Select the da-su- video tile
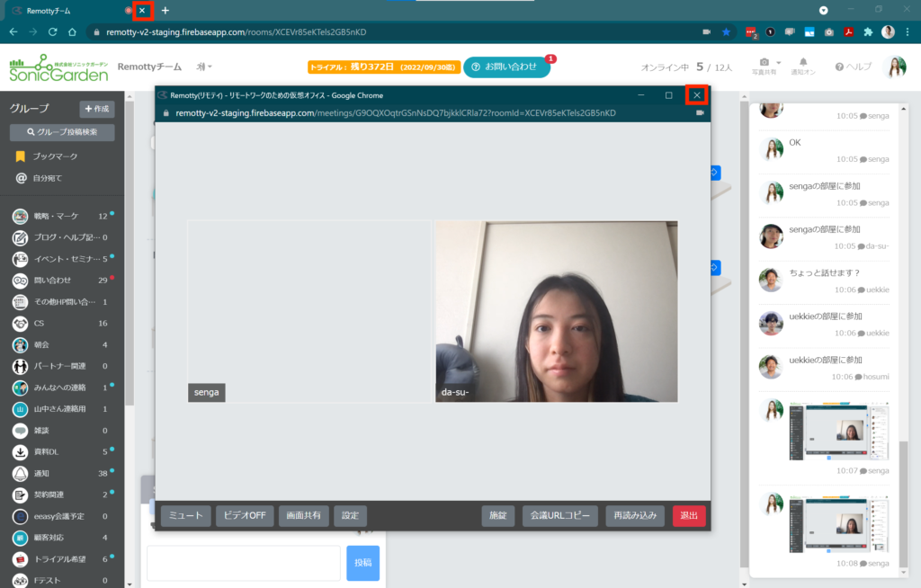Image resolution: width=921 pixels, height=588 pixels. 556,311
